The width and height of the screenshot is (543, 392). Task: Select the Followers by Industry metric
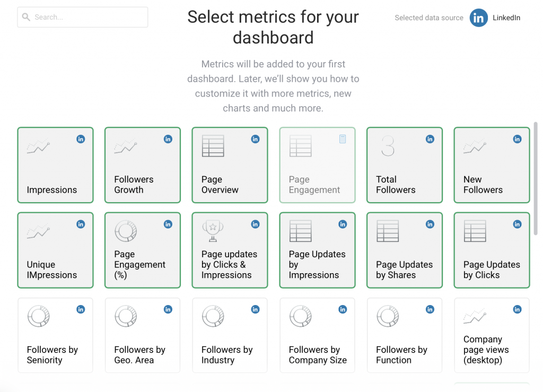click(230, 335)
